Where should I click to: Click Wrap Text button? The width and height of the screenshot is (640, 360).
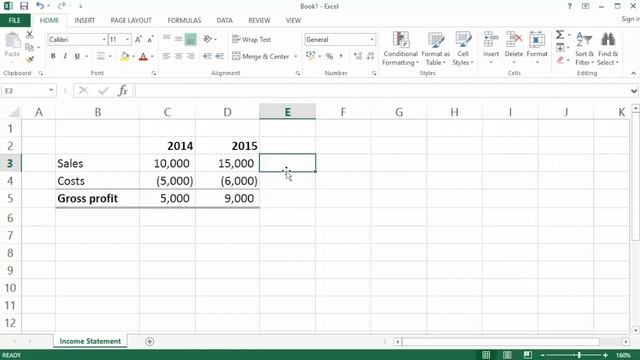[x=251, y=40]
